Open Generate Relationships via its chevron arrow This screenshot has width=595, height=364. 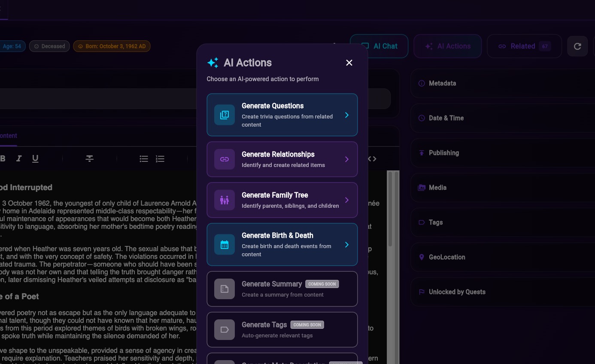click(346, 159)
